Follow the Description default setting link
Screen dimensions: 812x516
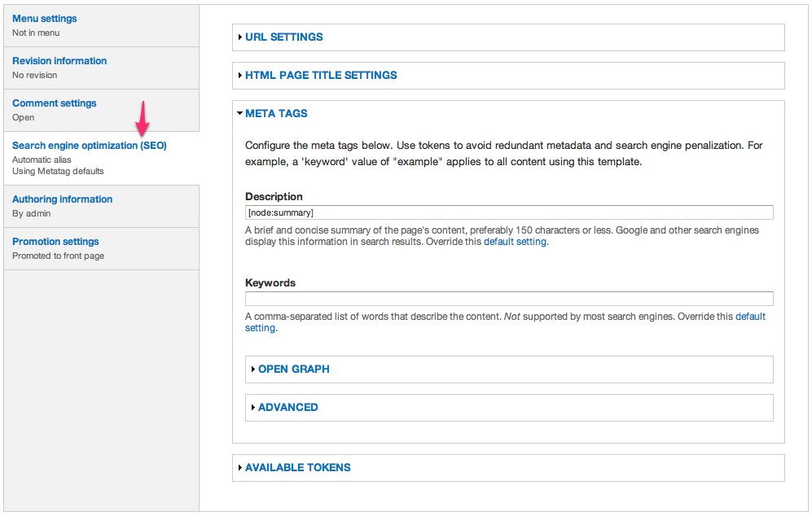(x=513, y=241)
